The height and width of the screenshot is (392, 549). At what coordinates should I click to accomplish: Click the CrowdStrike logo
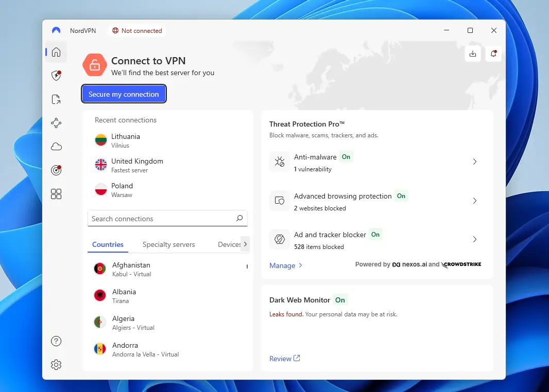tap(461, 264)
